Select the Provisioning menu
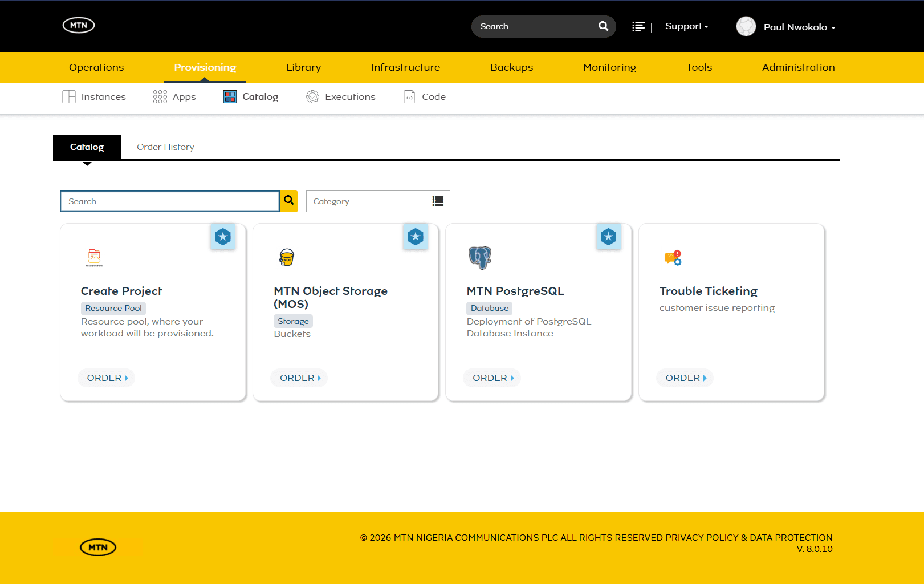Image resolution: width=924 pixels, height=584 pixels. [x=205, y=67]
